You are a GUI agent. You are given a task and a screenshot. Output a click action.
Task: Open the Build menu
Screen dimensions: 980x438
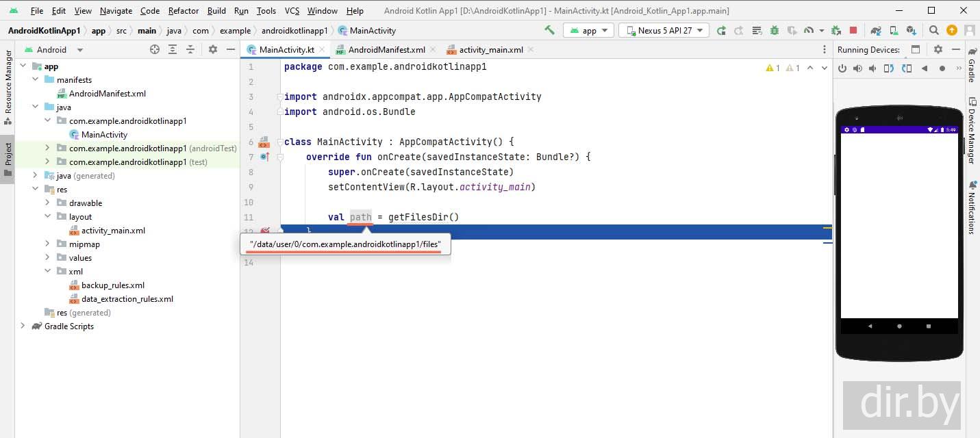(x=216, y=10)
